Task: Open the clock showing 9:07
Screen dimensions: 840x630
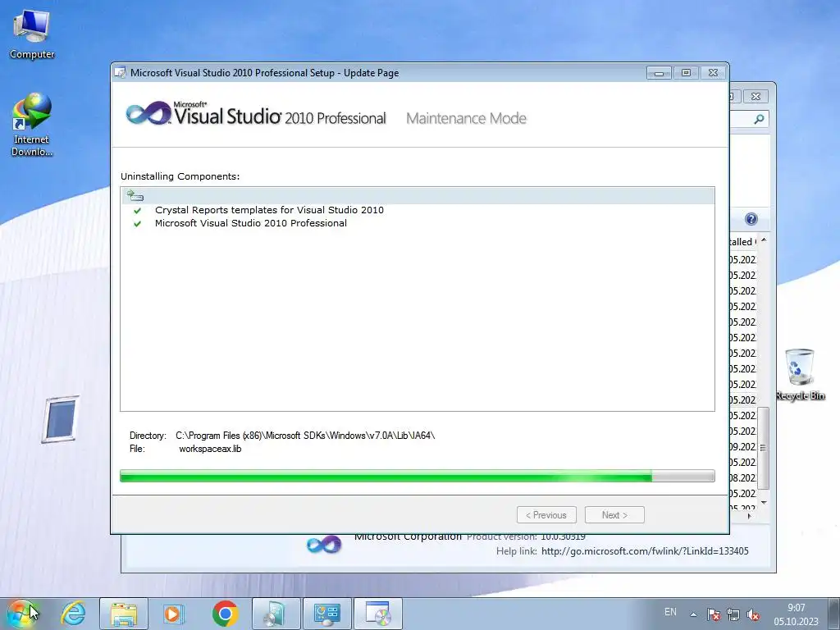Action: (796, 614)
